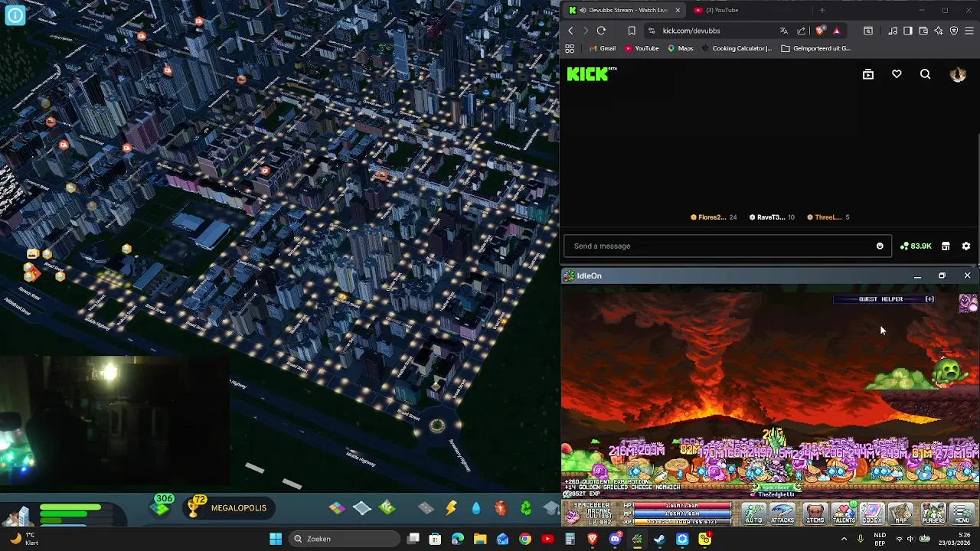
Task: Open the Maps bookmark
Action: coord(680,48)
